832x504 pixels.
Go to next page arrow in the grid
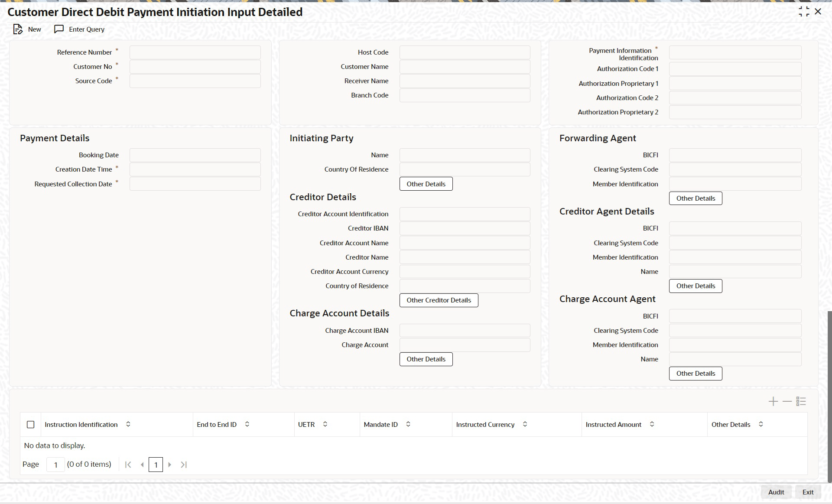tap(170, 465)
